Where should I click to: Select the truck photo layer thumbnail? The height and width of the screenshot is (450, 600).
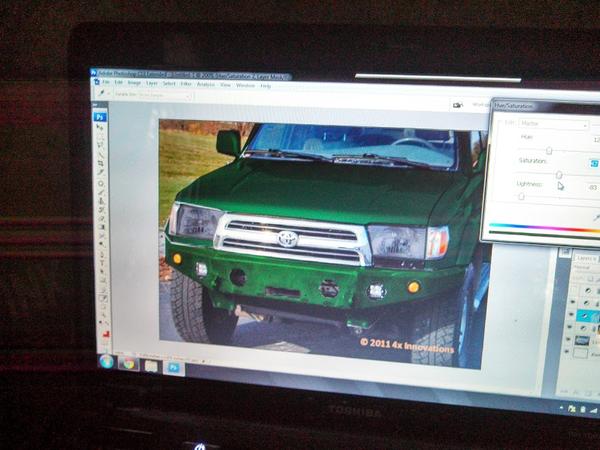(x=582, y=341)
